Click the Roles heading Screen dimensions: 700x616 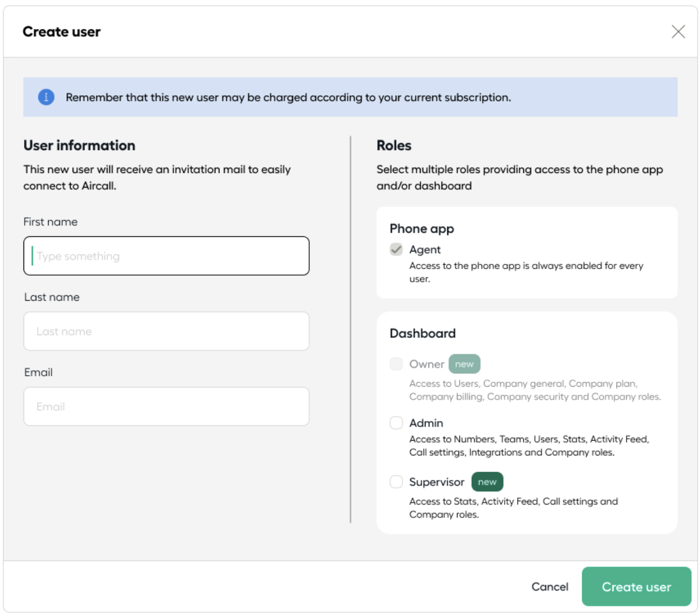tap(394, 145)
